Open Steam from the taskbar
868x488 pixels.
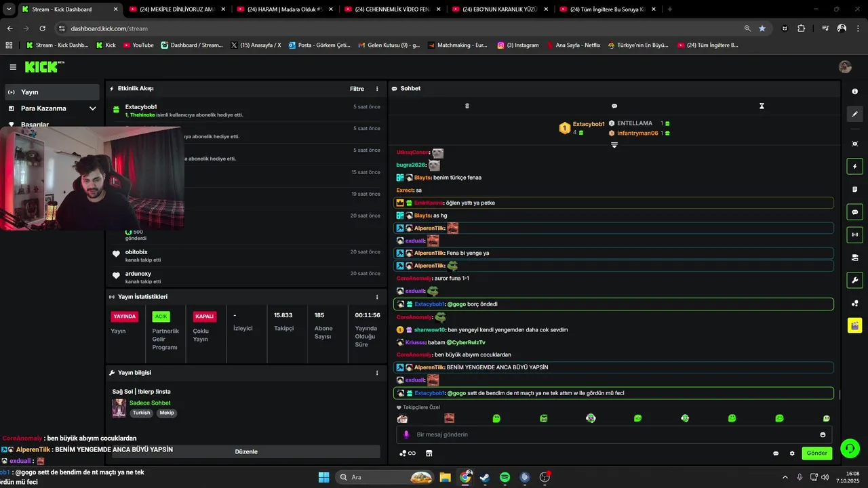coord(485,477)
